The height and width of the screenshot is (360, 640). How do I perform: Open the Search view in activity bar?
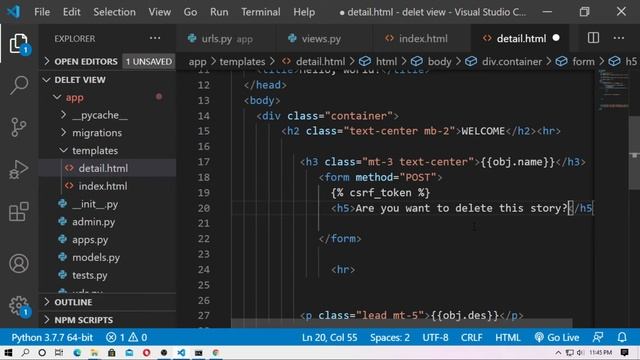click(19, 85)
